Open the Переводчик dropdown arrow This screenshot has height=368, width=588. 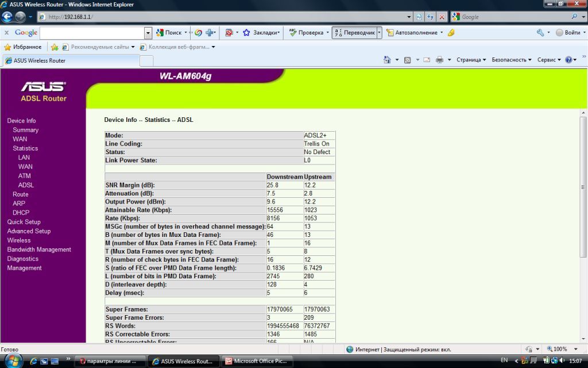tap(379, 33)
